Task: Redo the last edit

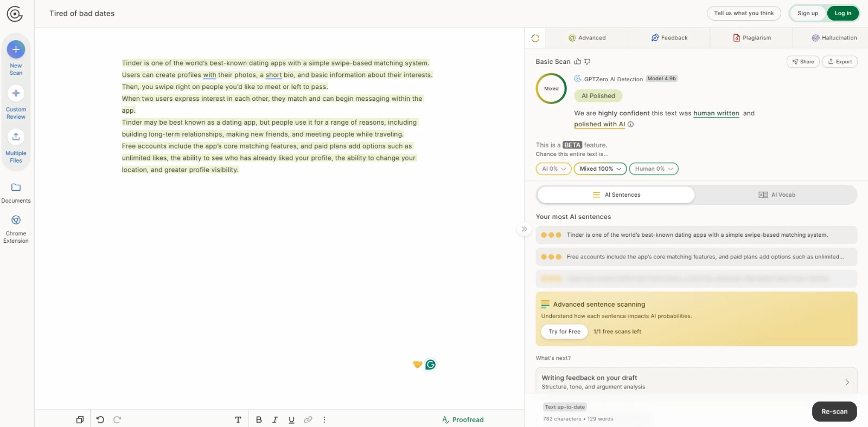Action: (117, 419)
